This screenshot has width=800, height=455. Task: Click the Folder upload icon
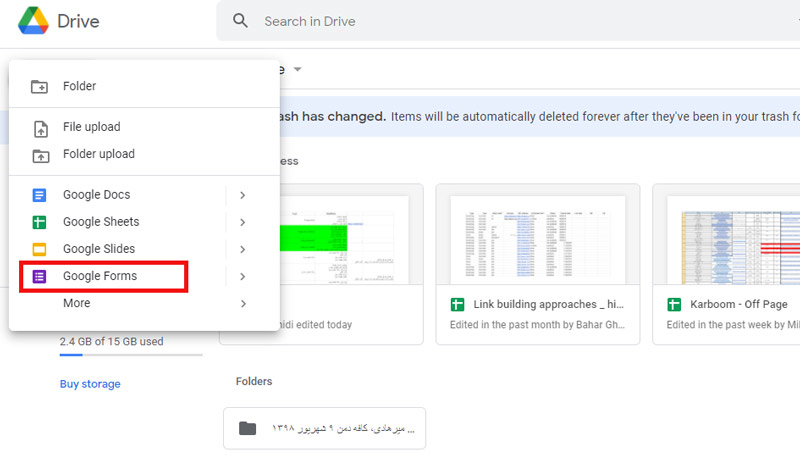[40, 155]
